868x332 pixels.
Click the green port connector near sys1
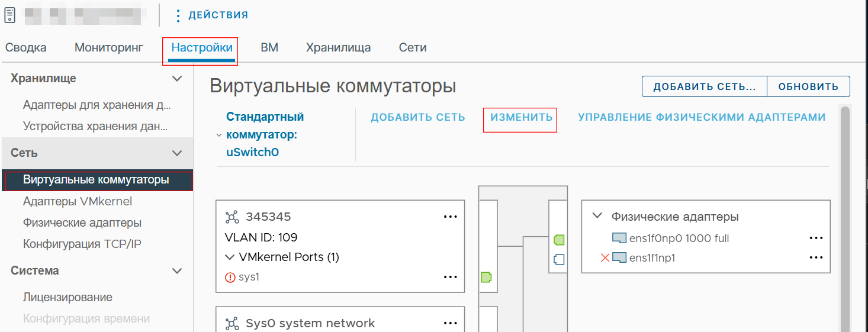(x=486, y=277)
